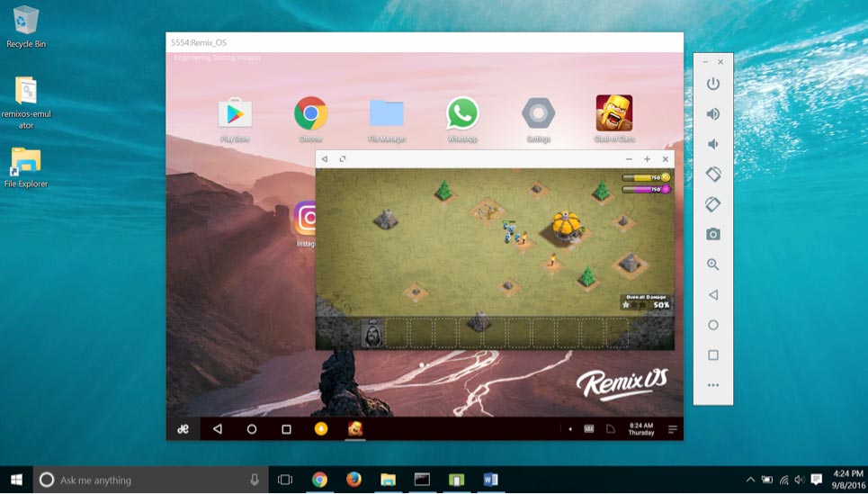Click the Cortana microphone icon
This screenshot has height=494, width=868.
[x=254, y=480]
